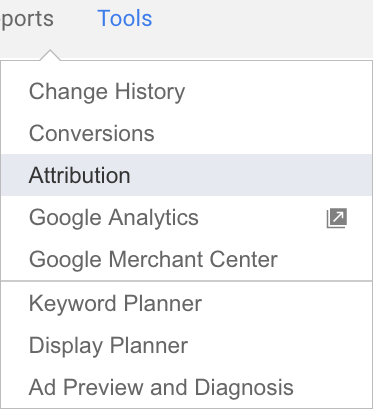Click the word History in Change History
Image resolution: width=373 pixels, height=409 pixels.
[150, 92]
